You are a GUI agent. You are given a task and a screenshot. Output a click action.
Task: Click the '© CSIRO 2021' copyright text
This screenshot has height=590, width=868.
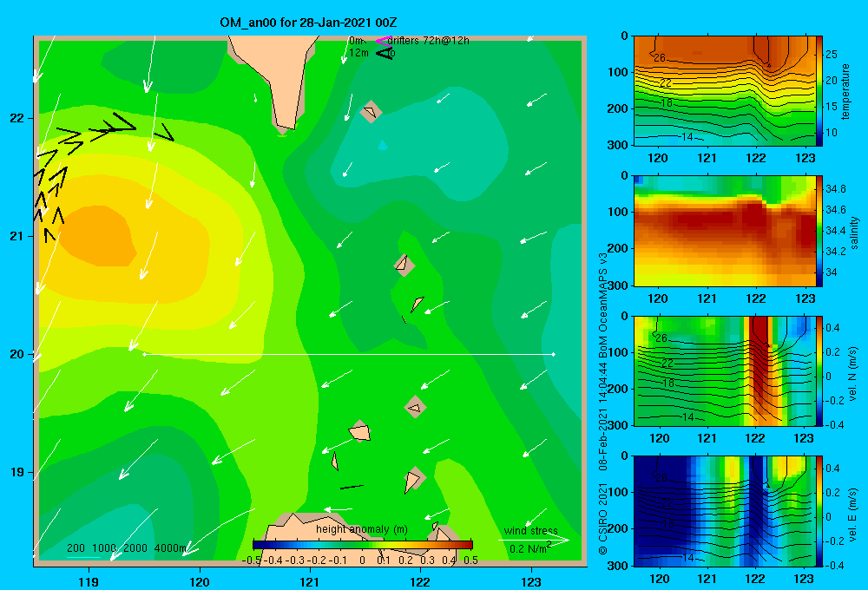tap(603, 519)
